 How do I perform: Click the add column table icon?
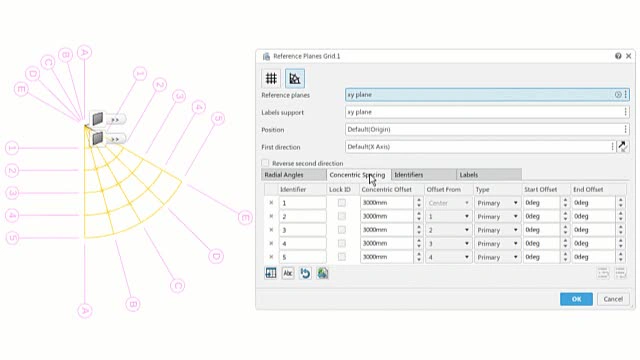(271, 273)
